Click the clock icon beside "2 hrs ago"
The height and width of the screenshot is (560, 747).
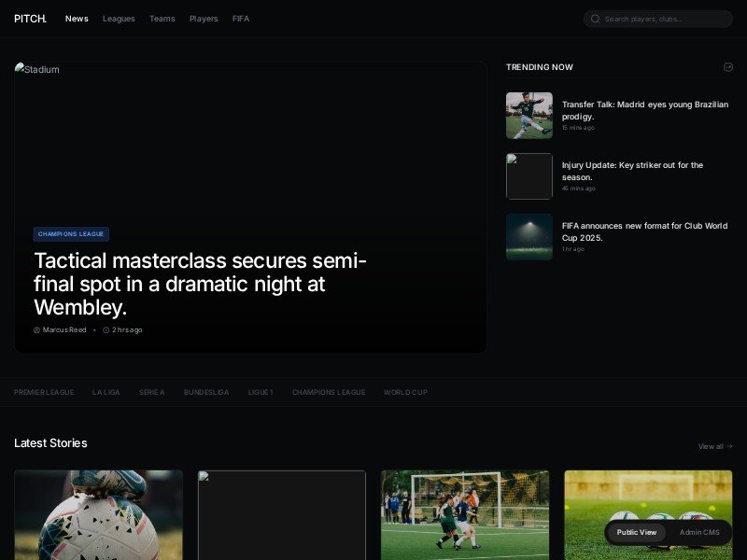tap(105, 329)
